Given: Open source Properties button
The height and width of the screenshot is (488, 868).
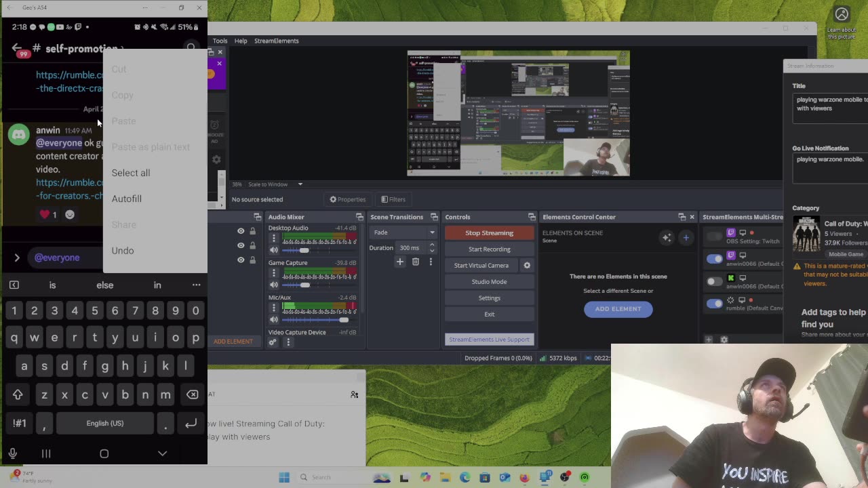Looking at the screenshot, I should (x=348, y=199).
